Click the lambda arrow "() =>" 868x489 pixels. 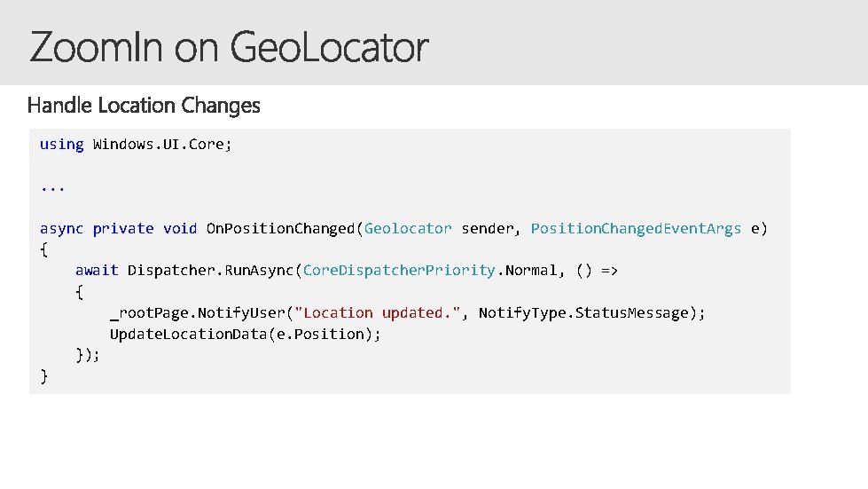click(597, 270)
